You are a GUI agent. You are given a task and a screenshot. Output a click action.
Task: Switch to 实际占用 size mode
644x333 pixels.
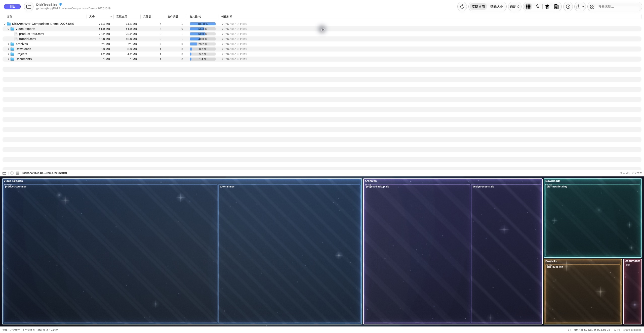[x=478, y=7]
